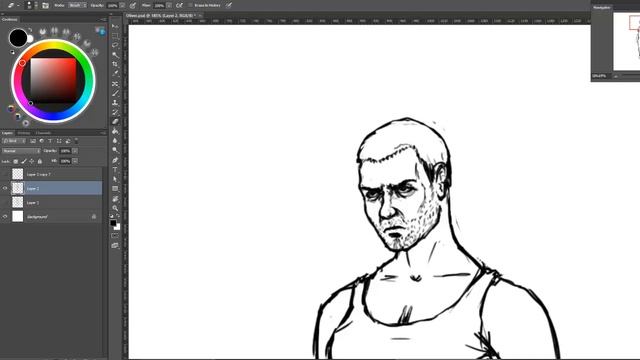Select the Move tool
This screenshot has height=360, width=640.
tap(116, 26)
